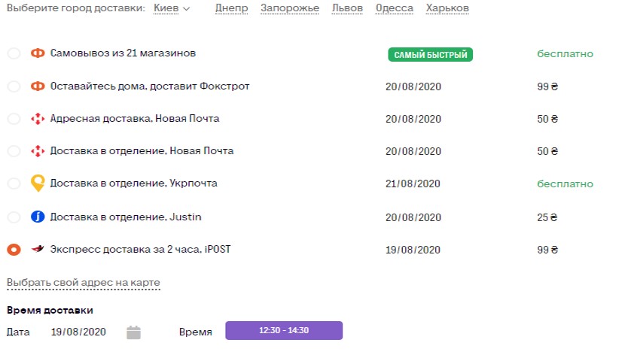Click Новая Почта icon for Адресная доставка
The width and height of the screenshot is (628, 364).
click(x=38, y=119)
